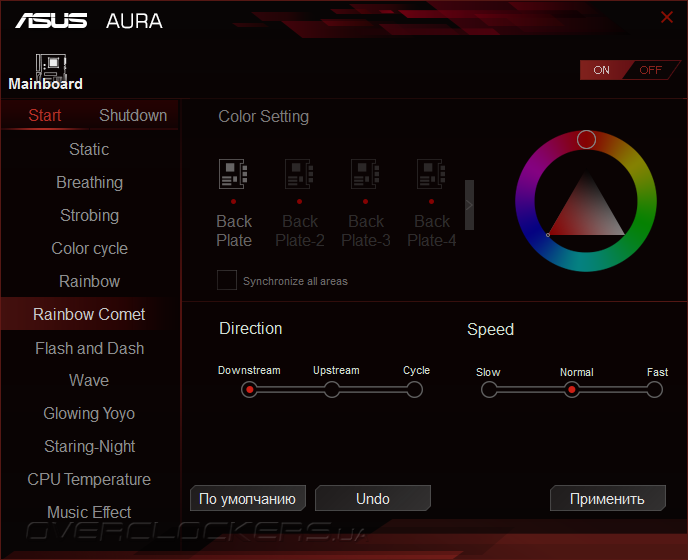Click the Back Plate-4 label
The height and width of the screenshot is (560, 688).
[x=432, y=231]
